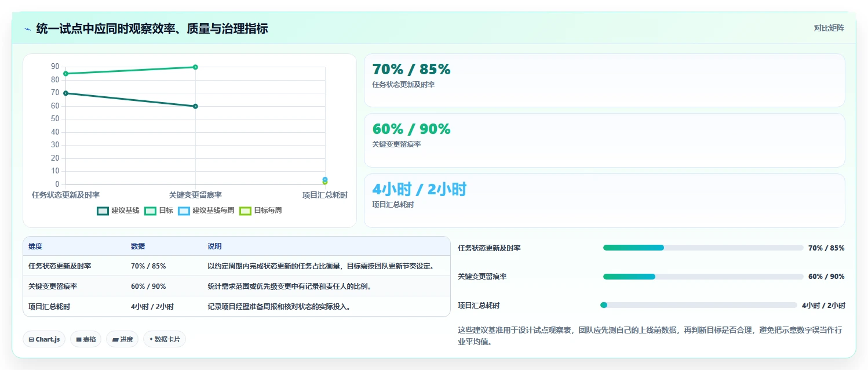Click the 60% / 90% value beside the progress bar
This screenshot has height=370, width=868.
tap(826, 277)
